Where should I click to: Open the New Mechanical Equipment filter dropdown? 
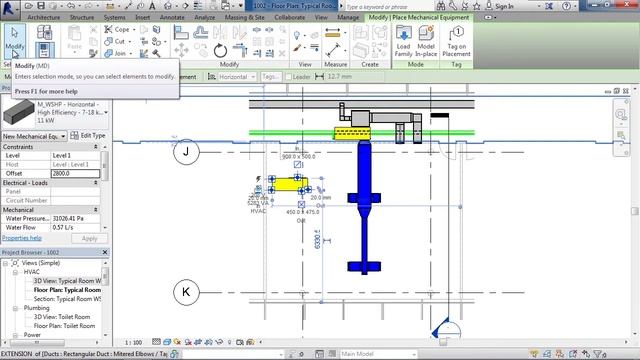[35, 136]
